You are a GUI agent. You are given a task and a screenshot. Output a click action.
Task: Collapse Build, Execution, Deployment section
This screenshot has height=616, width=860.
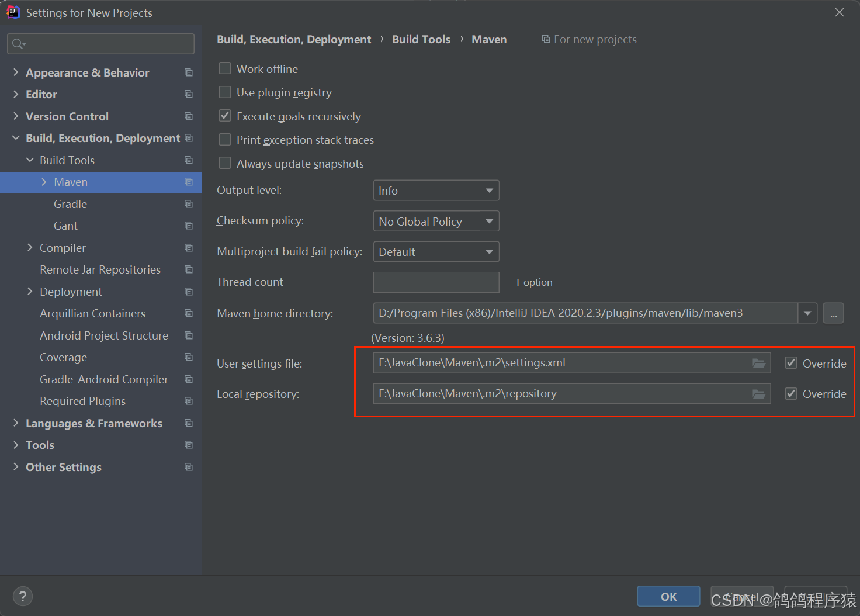(16, 138)
